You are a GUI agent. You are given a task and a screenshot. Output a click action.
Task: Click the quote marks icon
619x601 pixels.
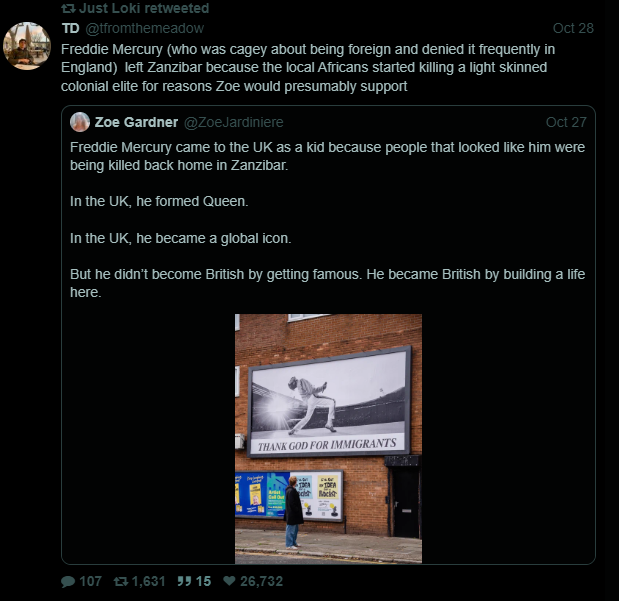(184, 581)
